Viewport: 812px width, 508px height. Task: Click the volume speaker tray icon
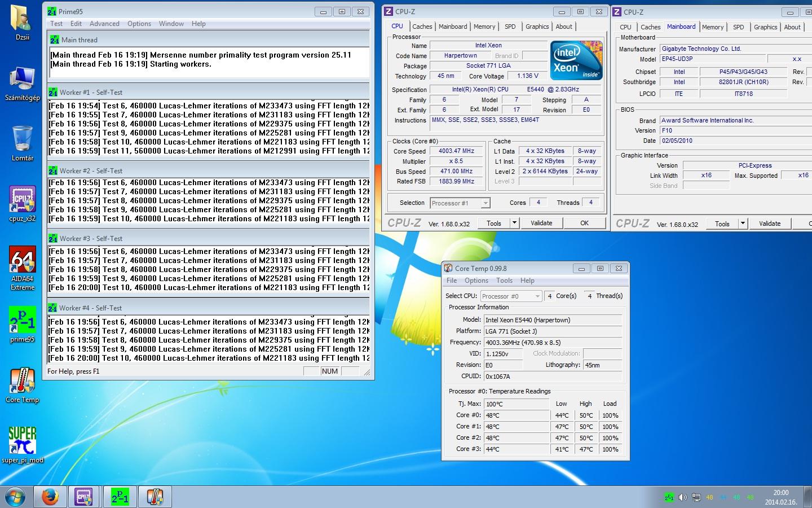[682, 497]
